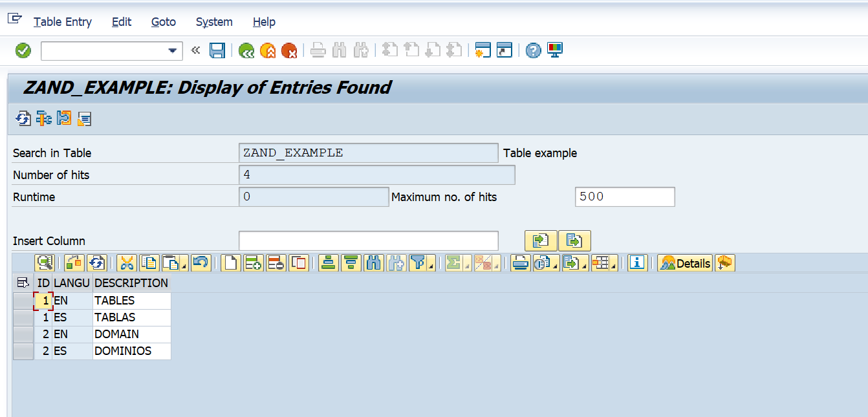868x417 pixels.
Task: Undo with the blue curved arrow icon
Action: click(201, 262)
